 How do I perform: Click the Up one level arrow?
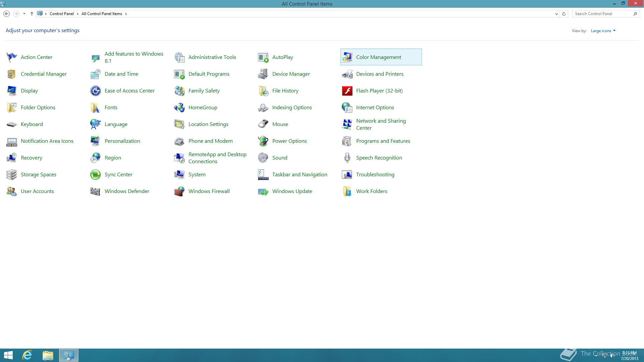(32, 14)
